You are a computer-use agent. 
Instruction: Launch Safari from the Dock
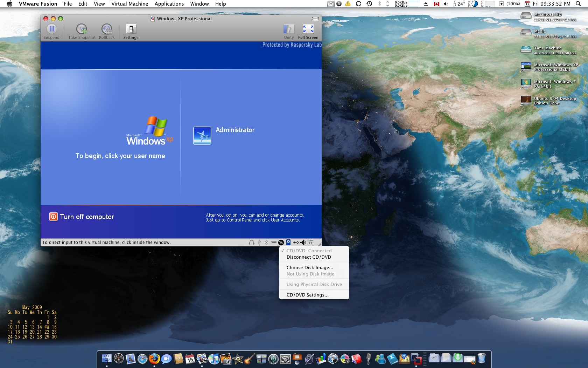(142, 359)
